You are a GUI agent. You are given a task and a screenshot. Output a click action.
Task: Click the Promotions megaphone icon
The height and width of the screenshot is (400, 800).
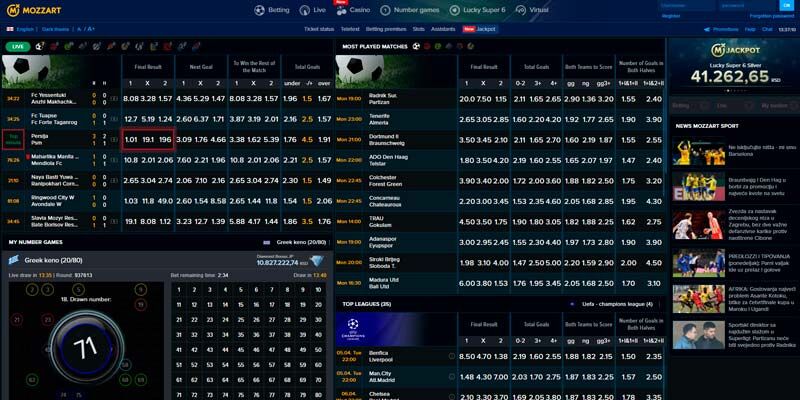(707, 30)
